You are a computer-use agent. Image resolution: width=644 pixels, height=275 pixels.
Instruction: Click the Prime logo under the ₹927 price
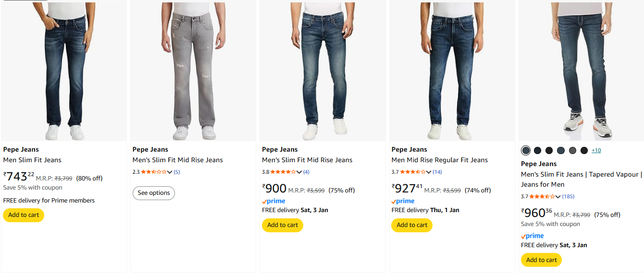click(x=403, y=201)
